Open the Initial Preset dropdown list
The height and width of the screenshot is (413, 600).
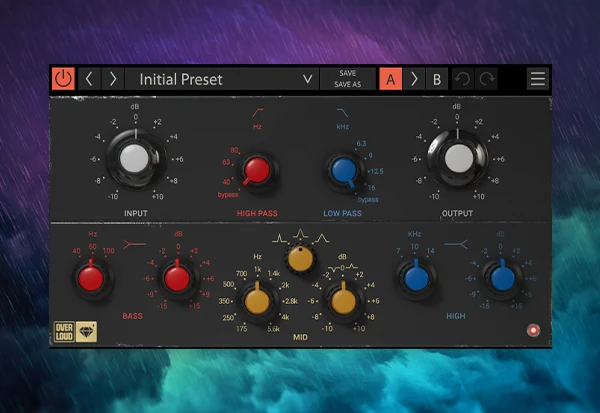click(x=222, y=79)
